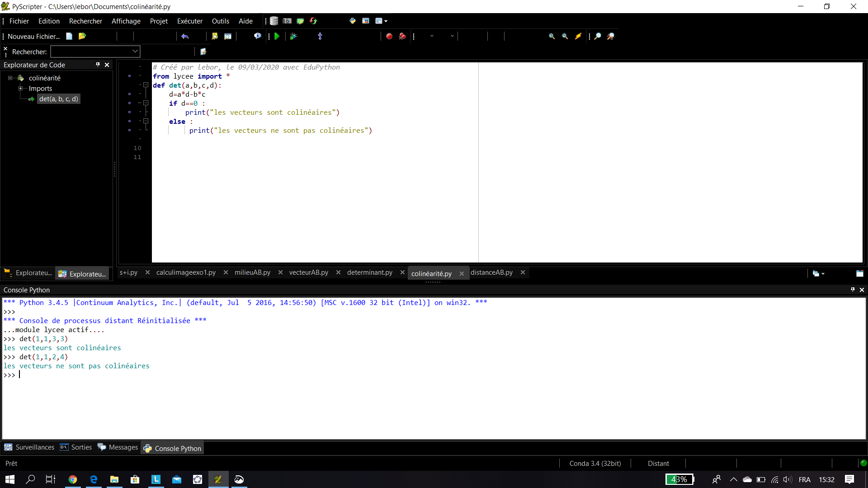Select det(a, b, c, d) in code explorer
The width and height of the screenshot is (868, 488).
(58, 99)
